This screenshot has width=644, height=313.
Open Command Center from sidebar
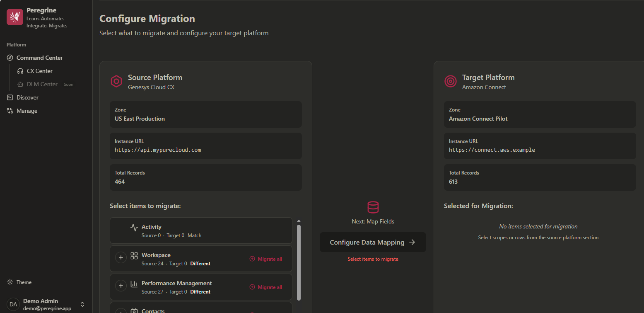[x=40, y=58]
